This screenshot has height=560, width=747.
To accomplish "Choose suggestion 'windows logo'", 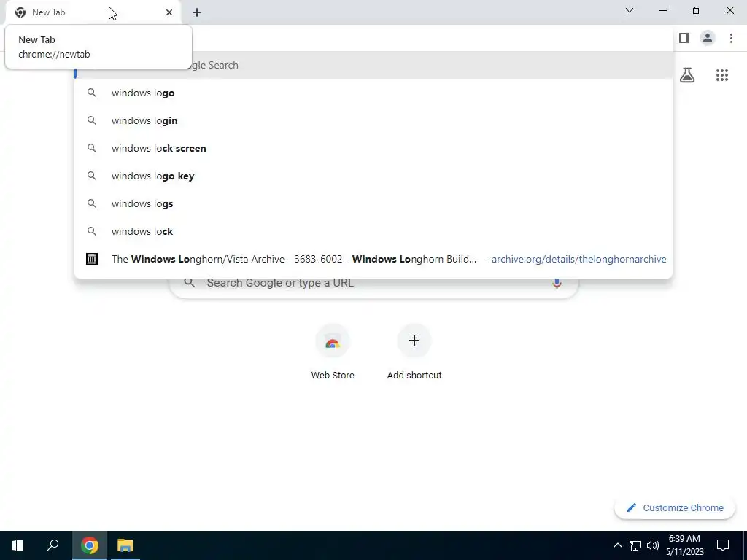I will coord(373,93).
